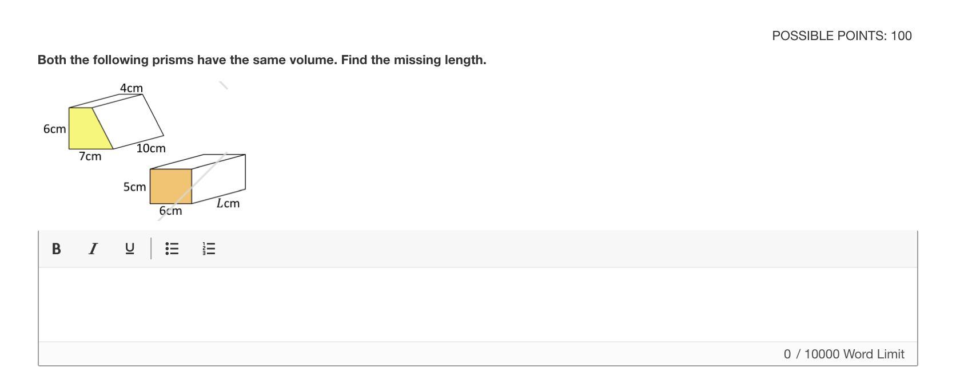This screenshot has width=980, height=371.
Task: Click the 4cm label on the trapezoid prism
Action: click(132, 88)
